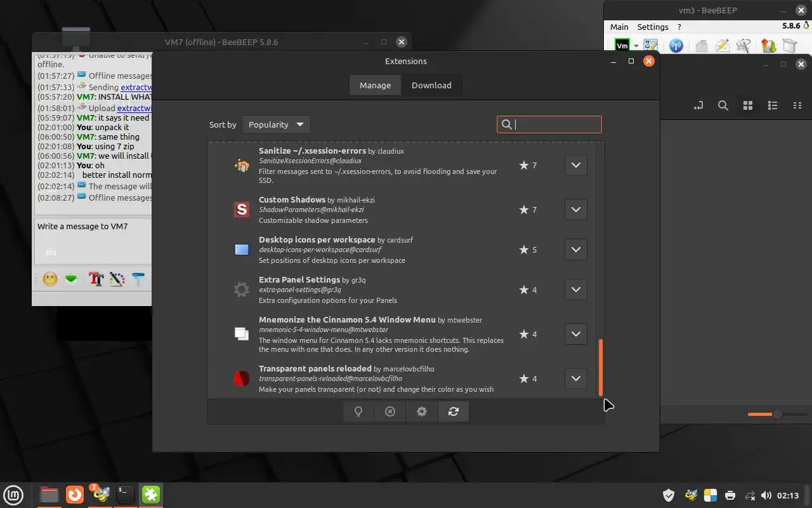The height and width of the screenshot is (508, 812).
Task: Expand Custom Shadows extension options
Action: pyautogui.click(x=575, y=210)
